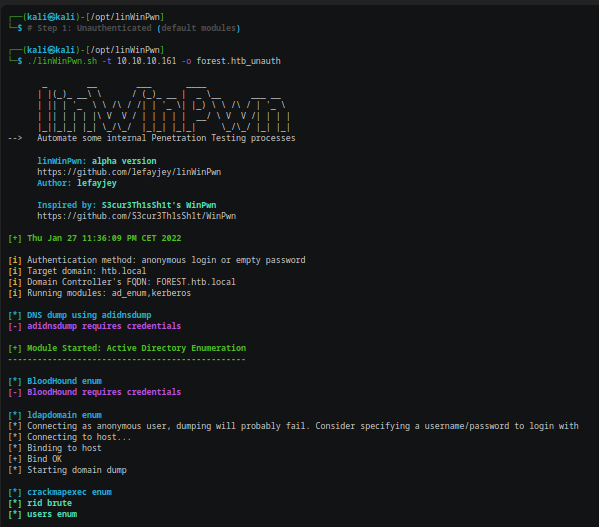Click the linWinPwn GitHub URL

click(x=129, y=172)
